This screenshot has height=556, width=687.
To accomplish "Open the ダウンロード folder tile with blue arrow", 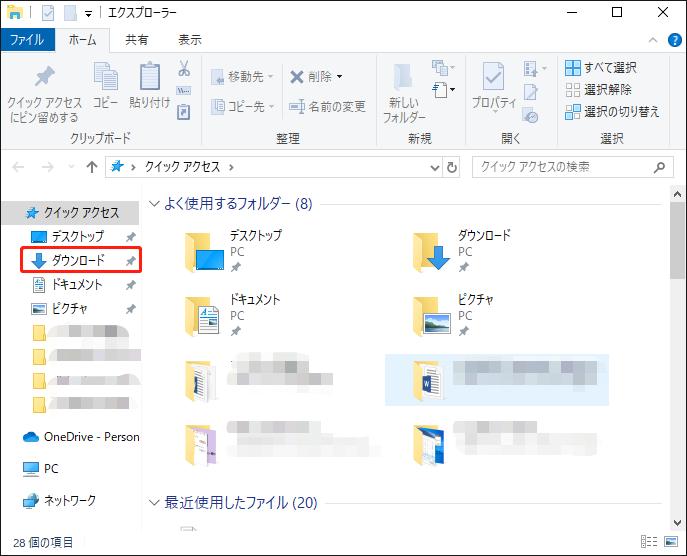I will (463, 252).
